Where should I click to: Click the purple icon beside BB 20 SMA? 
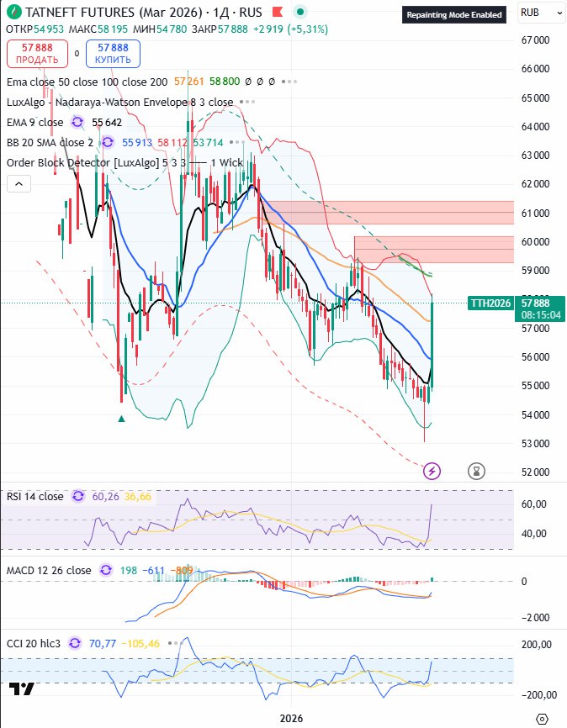click(107, 142)
